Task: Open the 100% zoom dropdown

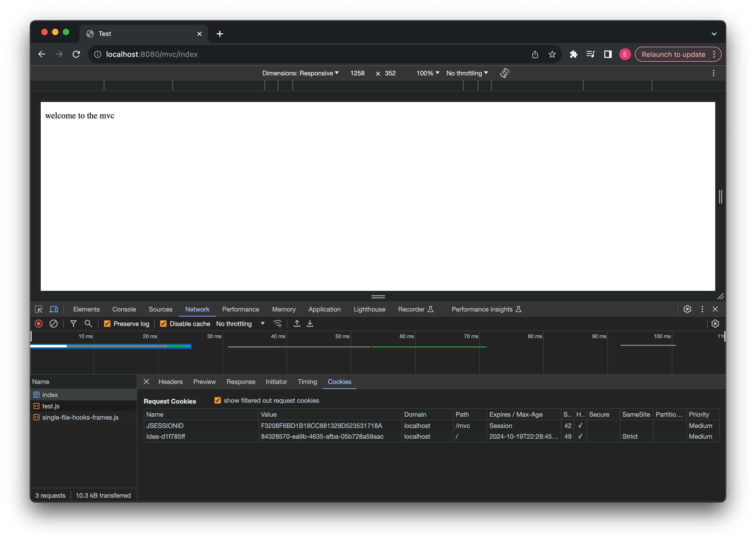Action: [428, 73]
